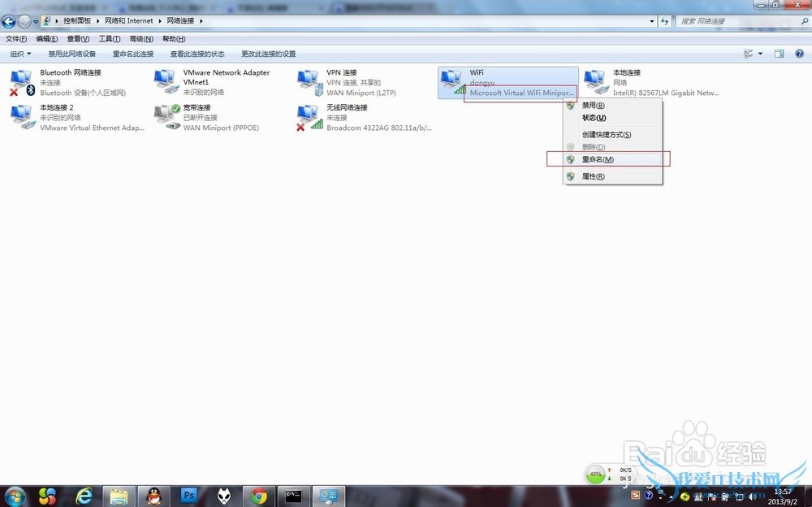Click the WAN Miniport (L2TP) text
Viewport: 812px width, 507px height.
(x=361, y=93)
